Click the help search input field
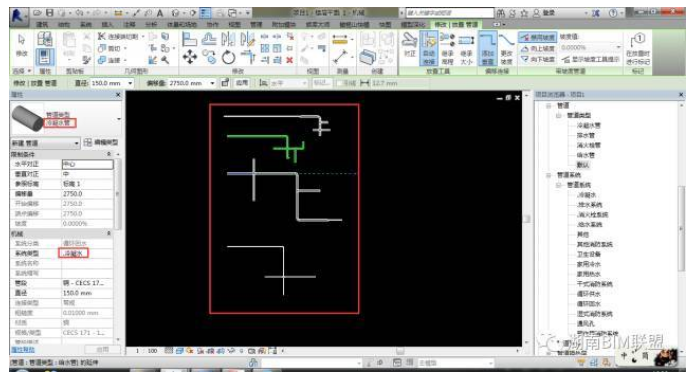Screen dimensions: 690x375 449,13
